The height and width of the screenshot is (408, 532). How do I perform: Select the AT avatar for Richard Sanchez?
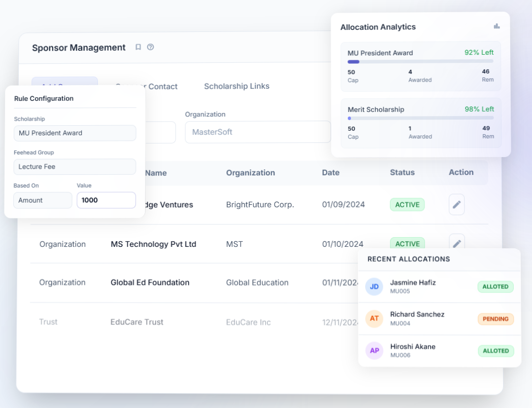374,319
